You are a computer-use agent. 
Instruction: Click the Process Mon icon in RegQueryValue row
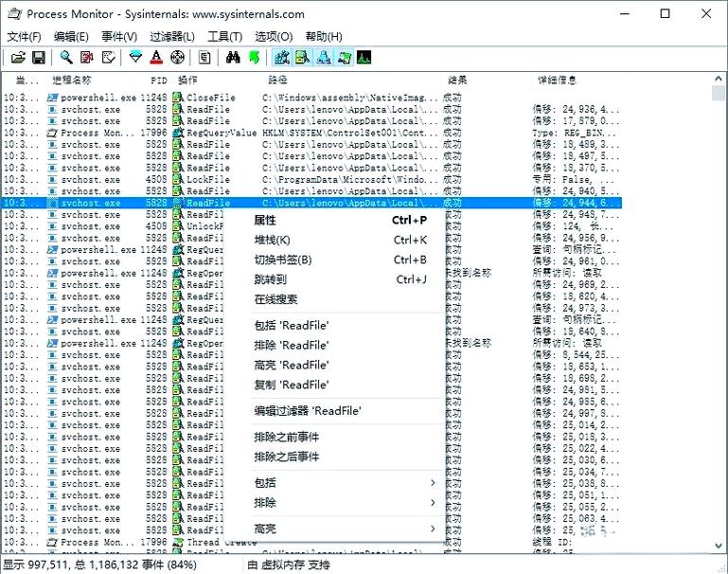52,133
